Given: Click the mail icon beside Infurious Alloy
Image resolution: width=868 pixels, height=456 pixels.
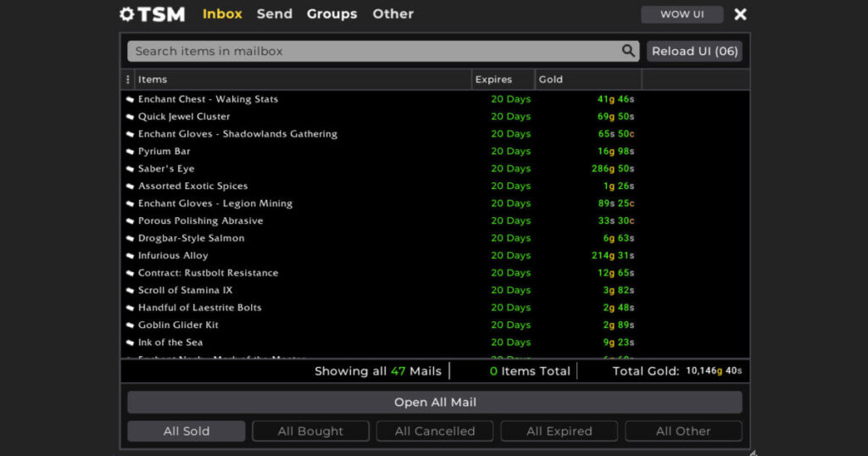Looking at the screenshot, I should pos(131,256).
